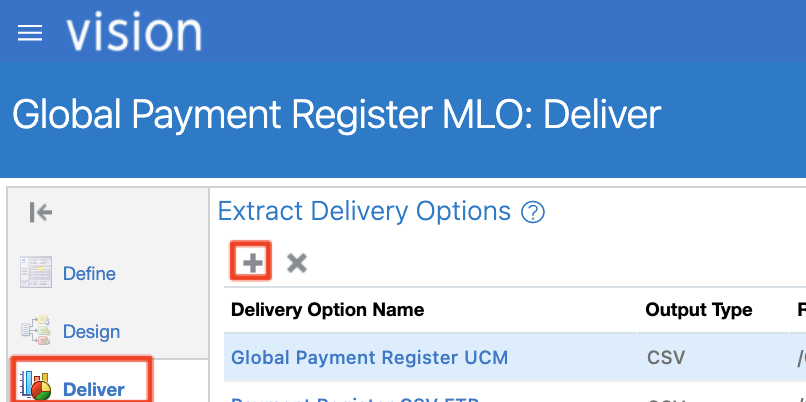Click the Deliver chart icon
This screenshot has width=806, height=402.
35,387
